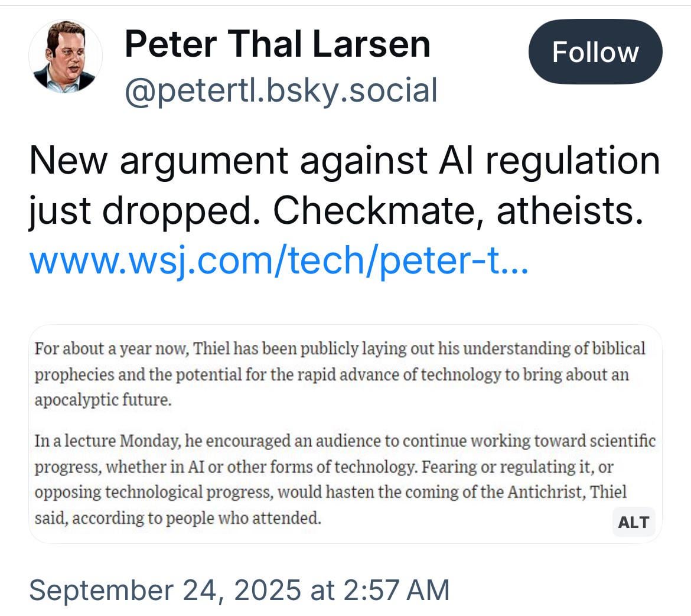Click 'apocalyptic future.' in the excerpt
The width and height of the screenshot is (691, 616).
click(103, 400)
